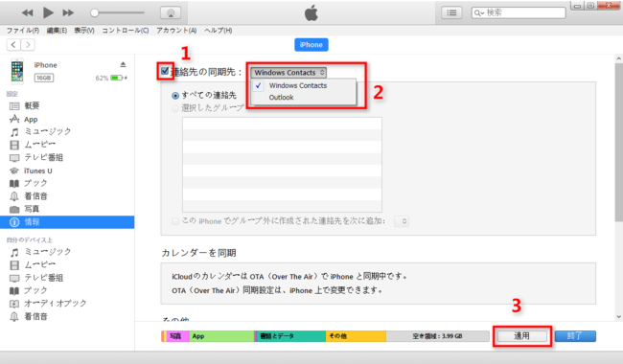
Task: Open the アカウント(A) menu
Action: pyautogui.click(x=176, y=30)
